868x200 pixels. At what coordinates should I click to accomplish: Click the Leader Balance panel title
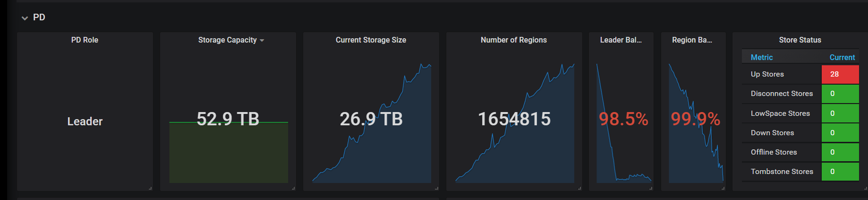[x=621, y=40]
